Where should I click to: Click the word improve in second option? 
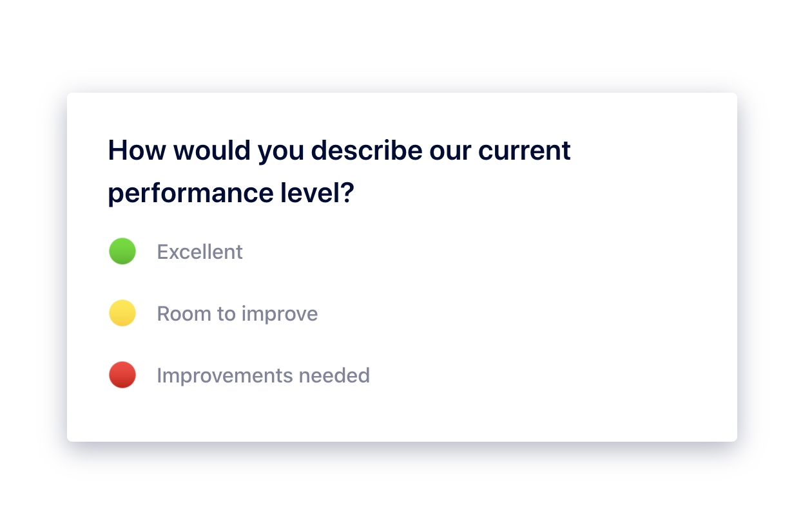click(x=280, y=315)
